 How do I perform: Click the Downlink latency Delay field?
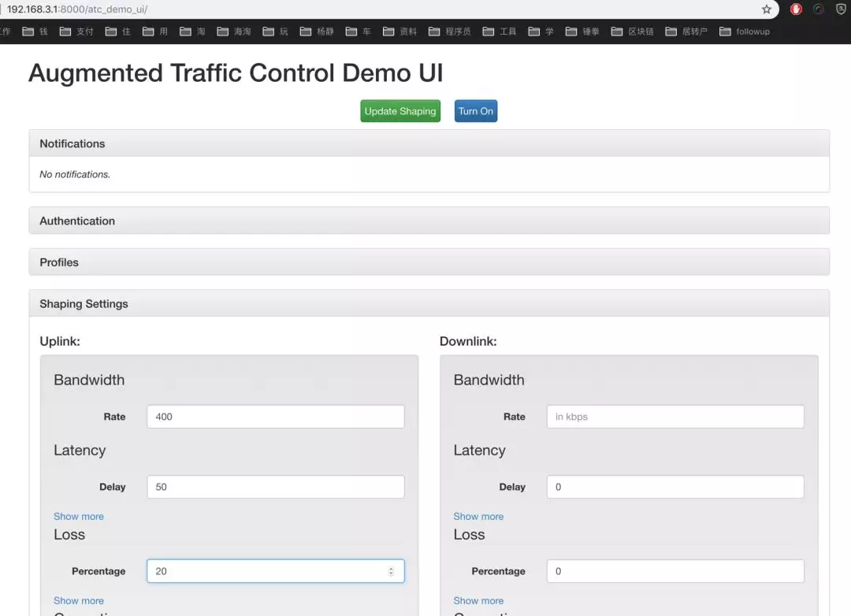tap(676, 487)
